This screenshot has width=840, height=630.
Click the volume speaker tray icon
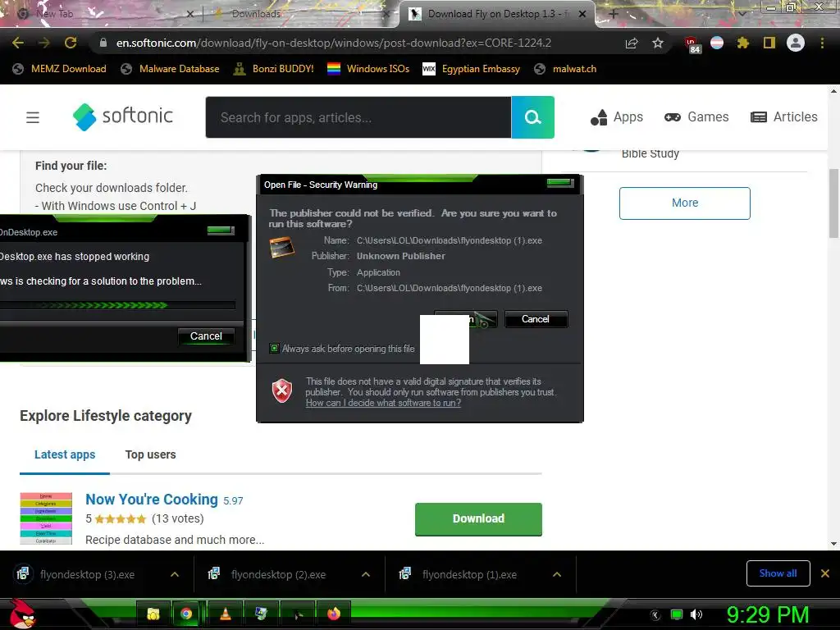696,614
